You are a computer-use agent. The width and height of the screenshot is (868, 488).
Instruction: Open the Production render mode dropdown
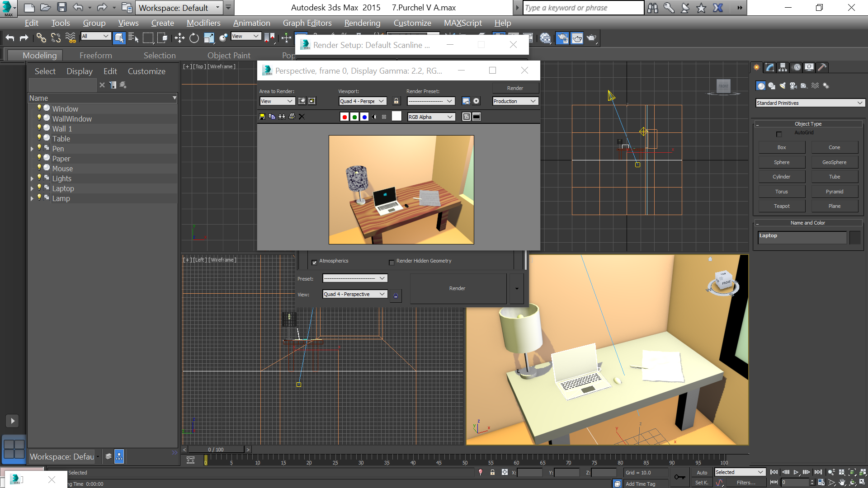[515, 101]
